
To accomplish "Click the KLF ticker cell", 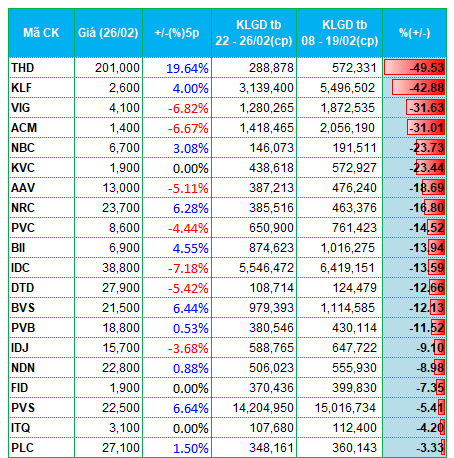I will coord(41,88).
